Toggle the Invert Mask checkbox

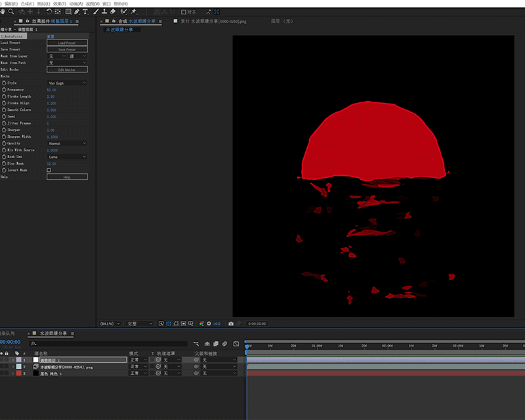point(49,170)
